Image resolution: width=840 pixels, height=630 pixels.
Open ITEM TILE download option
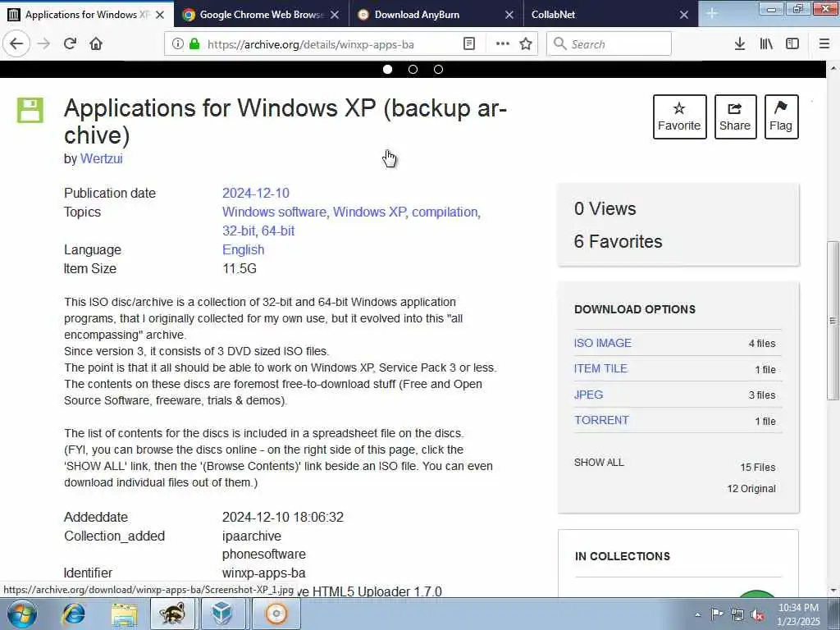600,368
